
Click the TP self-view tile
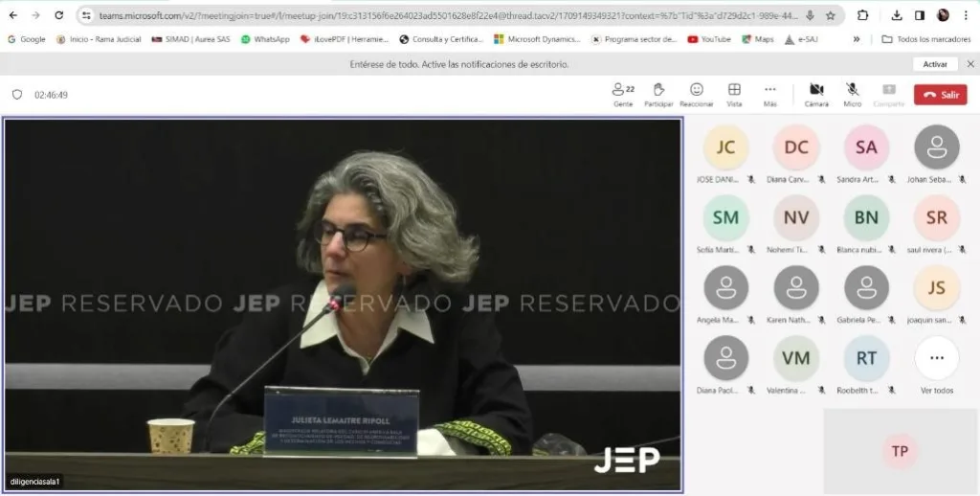click(900, 451)
